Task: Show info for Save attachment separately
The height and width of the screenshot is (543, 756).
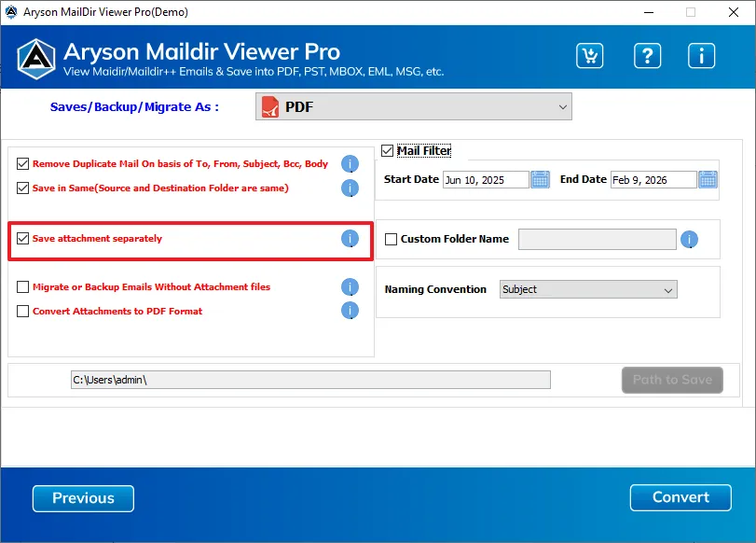Action: (x=350, y=239)
